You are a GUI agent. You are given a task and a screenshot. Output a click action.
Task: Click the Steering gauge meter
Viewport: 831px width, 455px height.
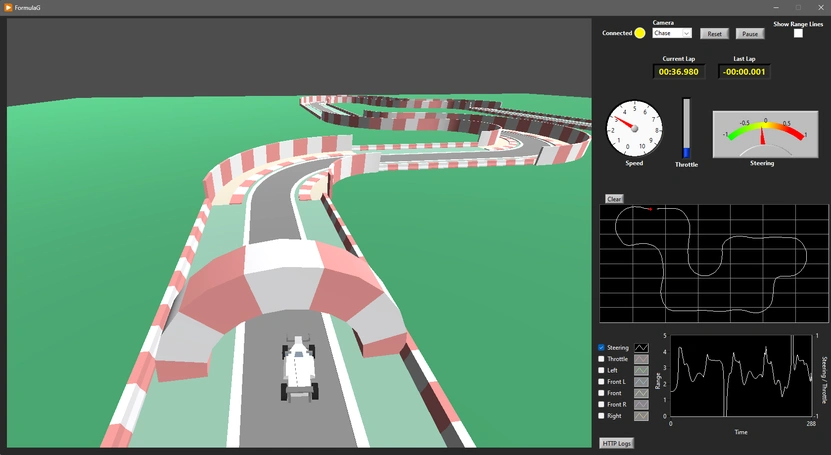click(x=765, y=135)
